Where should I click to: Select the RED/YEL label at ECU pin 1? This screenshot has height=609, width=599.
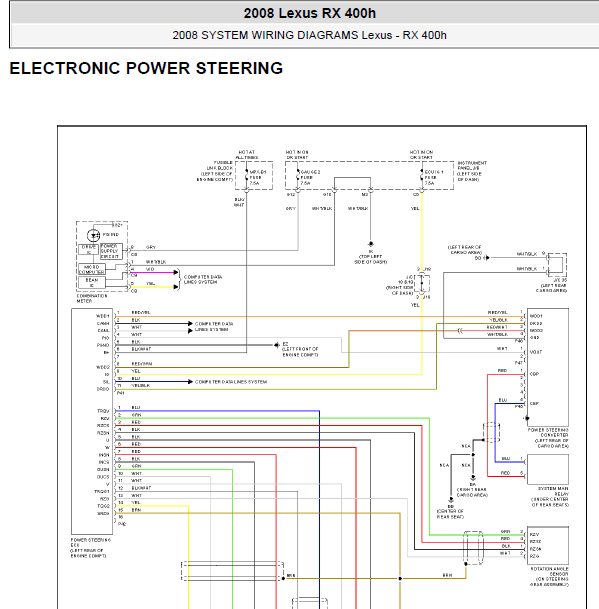click(141, 312)
